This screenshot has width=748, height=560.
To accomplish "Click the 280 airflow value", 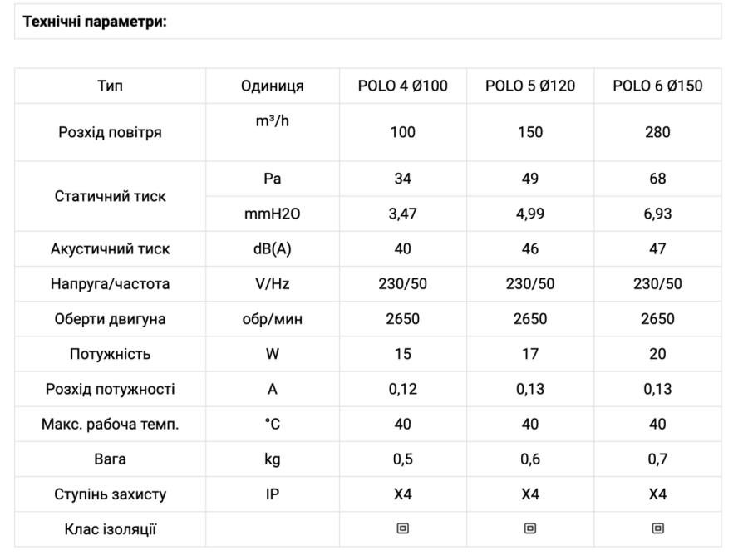I will pyautogui.click(x=657, y=132).
